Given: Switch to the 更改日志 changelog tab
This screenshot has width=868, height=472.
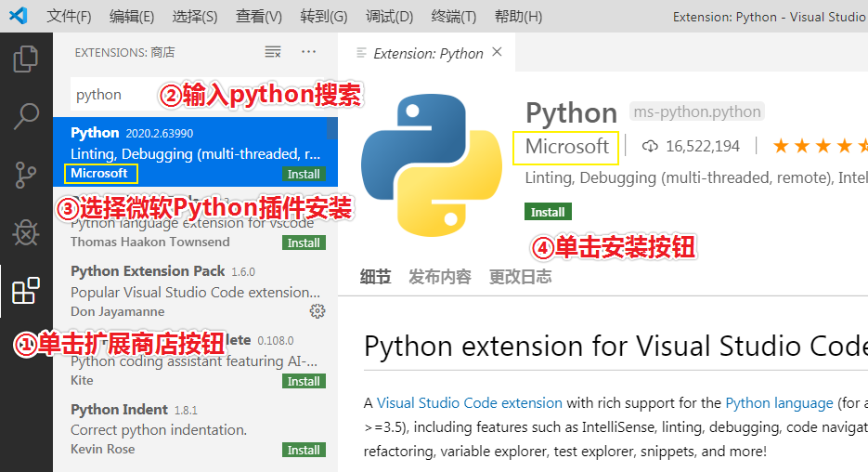Looking at the screenshot, I should click(521, 277).
